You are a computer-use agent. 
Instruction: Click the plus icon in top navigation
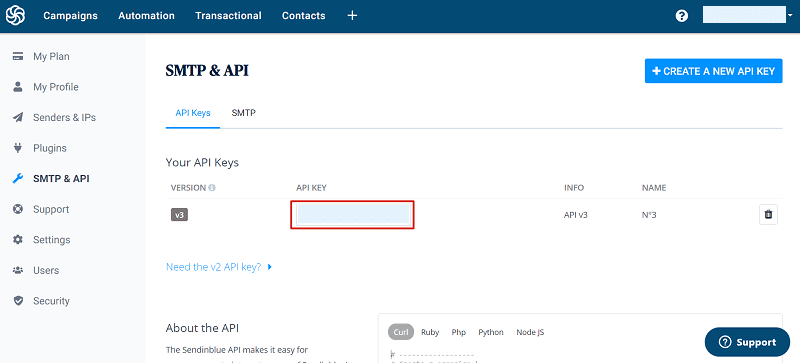(352, 16)
